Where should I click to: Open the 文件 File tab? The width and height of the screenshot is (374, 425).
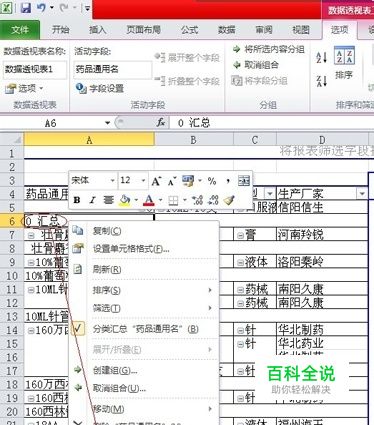coord(20,30)
